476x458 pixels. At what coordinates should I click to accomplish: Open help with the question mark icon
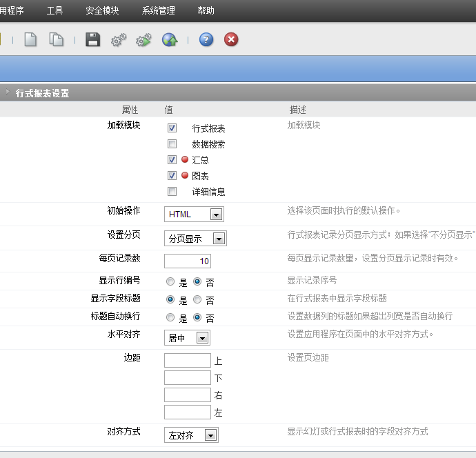coord(206,40)
